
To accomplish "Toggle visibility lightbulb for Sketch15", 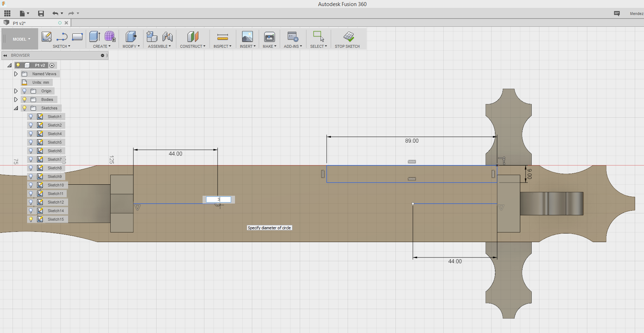I will pyautogui.click(x=31, y=219).
